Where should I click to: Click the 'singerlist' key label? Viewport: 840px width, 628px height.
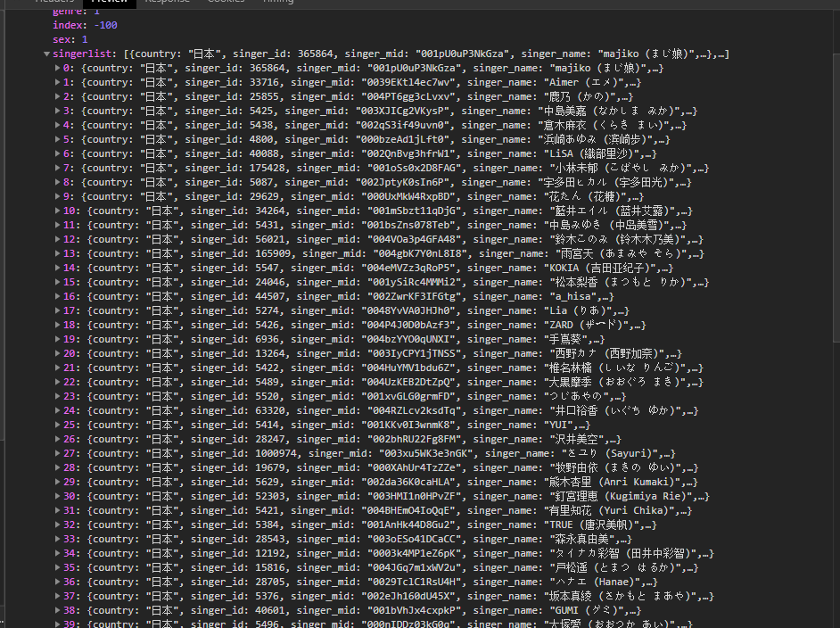[83, 54]
